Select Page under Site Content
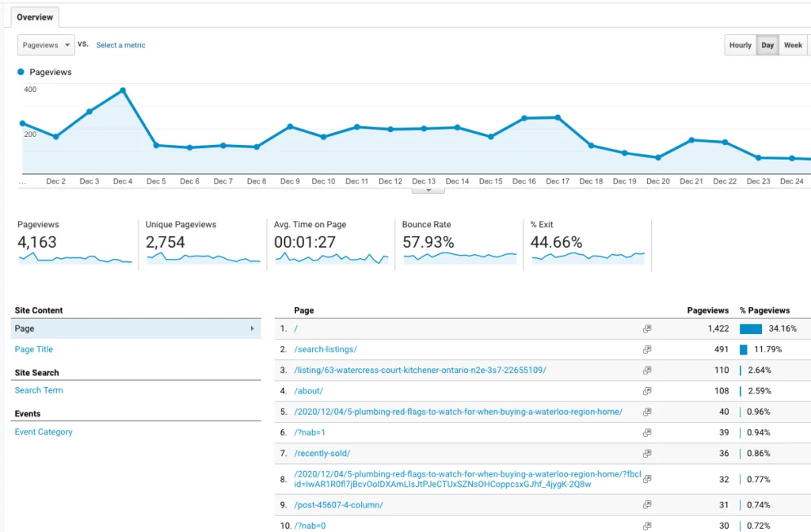The image size is (811, 532). click(135, 329)
